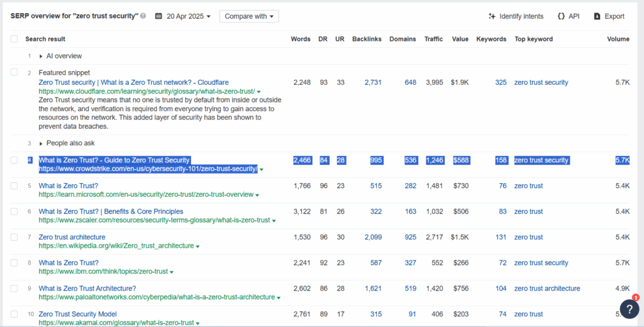Click Wikipedia referring domains 925
This screenshot has height=327, width=644.
point(410,237)
